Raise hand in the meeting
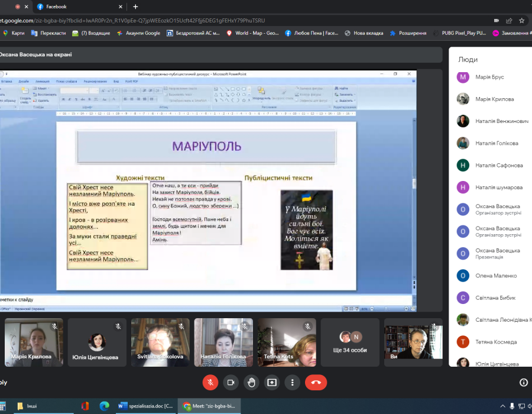Viewport: 532px width, 414px height. (252, 382)
